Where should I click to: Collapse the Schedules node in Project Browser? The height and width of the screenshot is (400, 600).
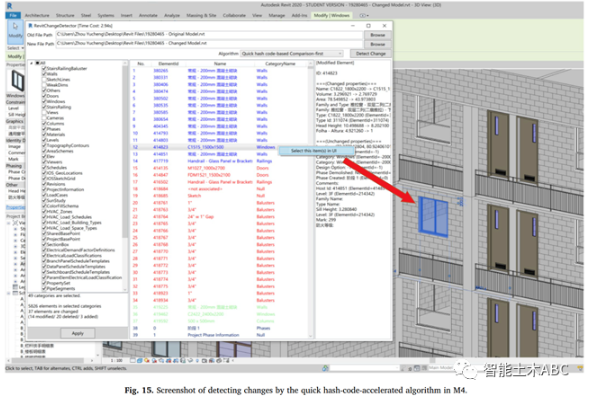tap(9, 293)
